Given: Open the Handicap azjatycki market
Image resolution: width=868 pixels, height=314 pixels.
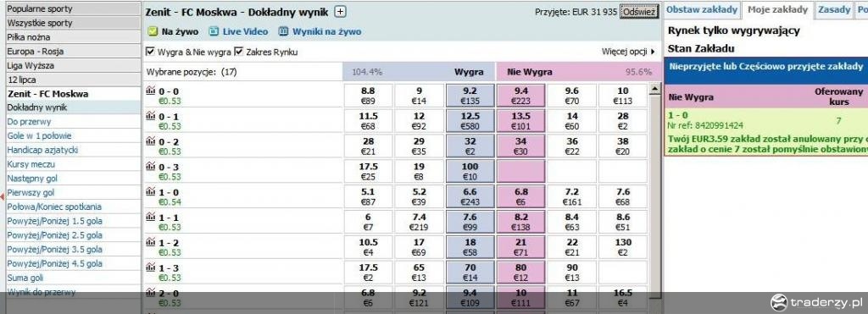Looking at the screenshot, I should (42, 150).
